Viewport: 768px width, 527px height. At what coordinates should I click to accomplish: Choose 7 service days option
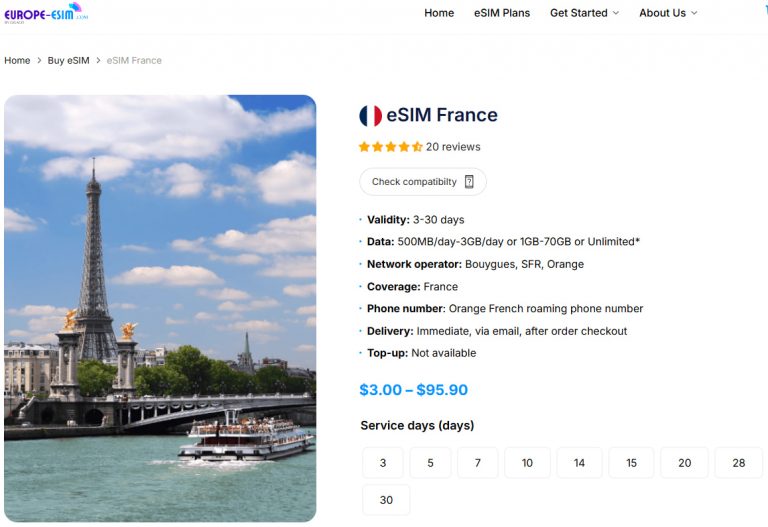[x=478, y=463]
